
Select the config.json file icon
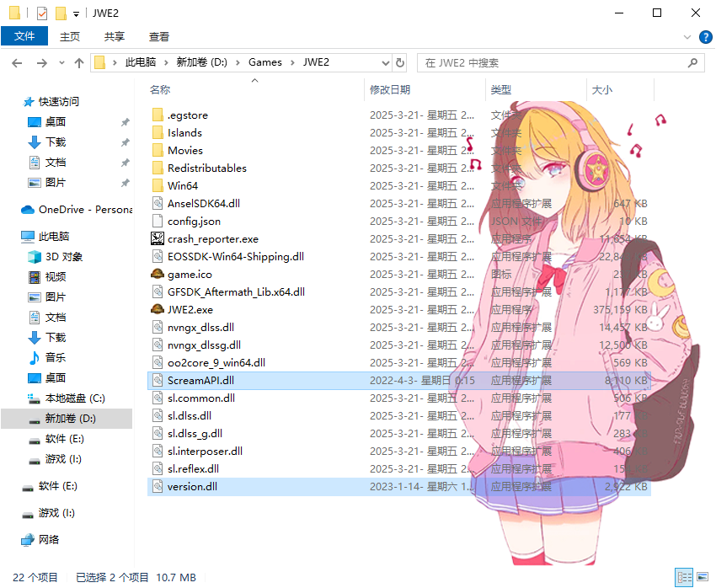(157, 221)
